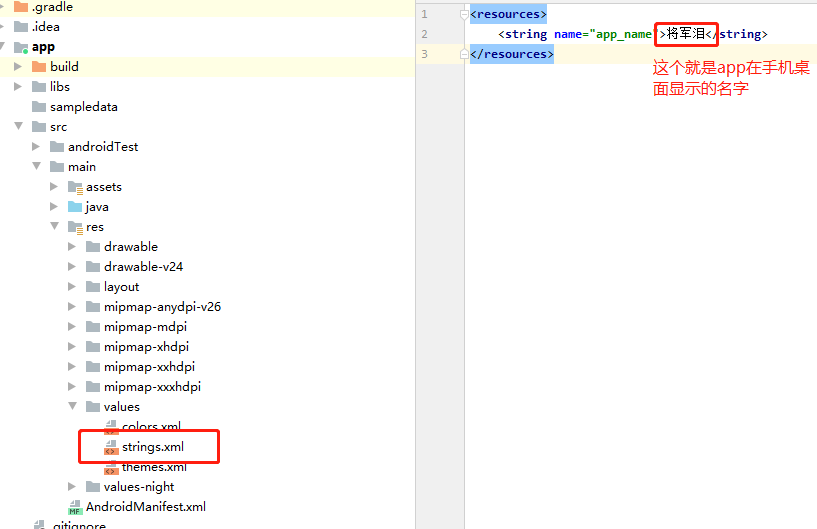Screen dimensions: 817x529
Task: Fold the resources tag at line 1
Action: [464, 15]
